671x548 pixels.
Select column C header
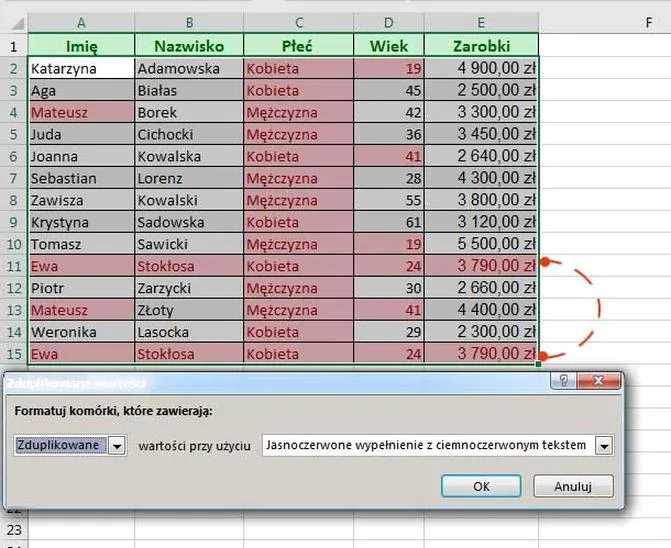(x=299, y=23)
